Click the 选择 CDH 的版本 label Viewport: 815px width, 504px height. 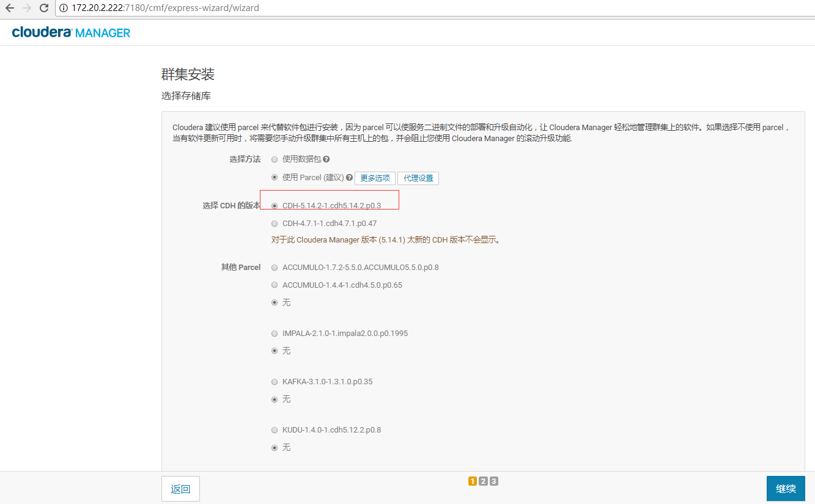231,206
